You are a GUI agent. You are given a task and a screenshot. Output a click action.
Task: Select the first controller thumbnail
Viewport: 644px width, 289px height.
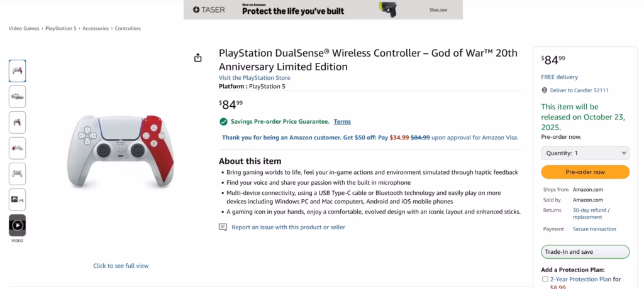(x=18, y=71)
